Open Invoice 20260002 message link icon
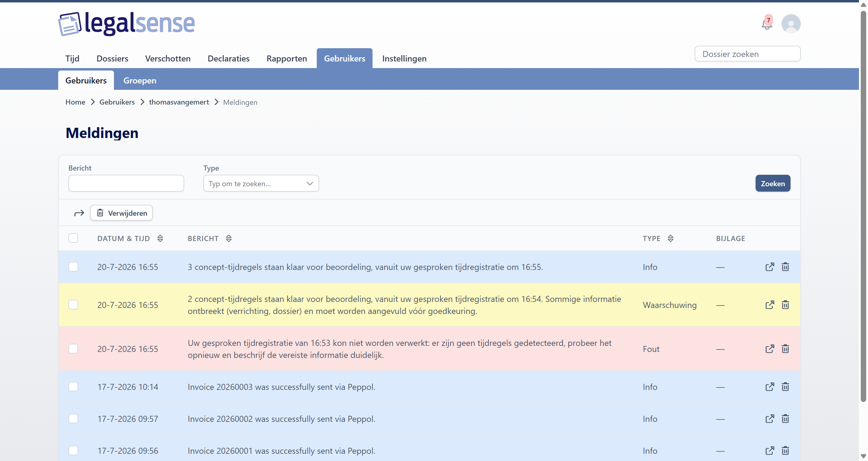The height and width of the screenshot is (461, 868). [770, 419]
